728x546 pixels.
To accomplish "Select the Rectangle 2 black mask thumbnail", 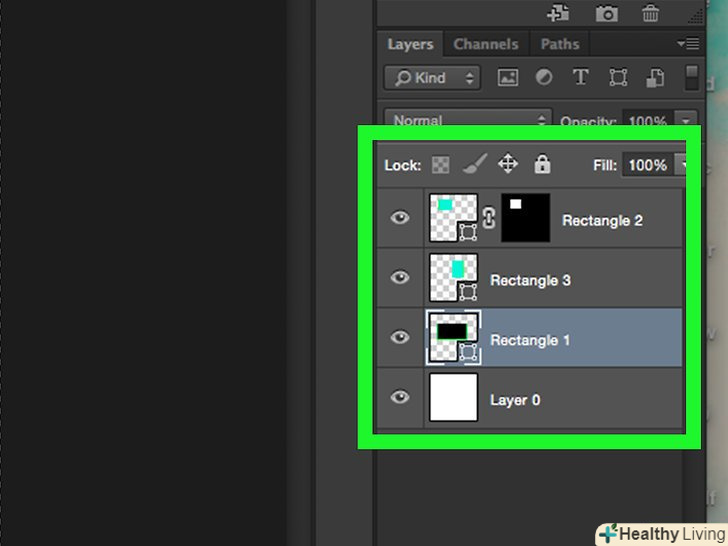I will (526, 218).
